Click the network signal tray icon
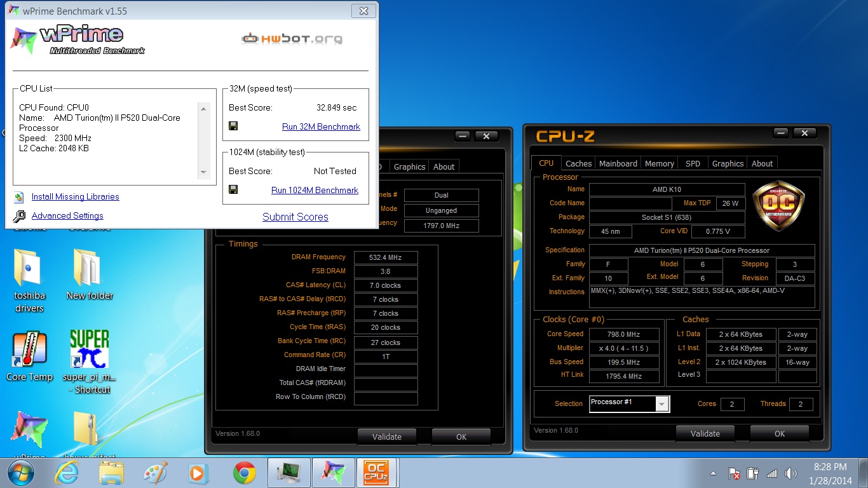The image size is (868, 488). tap(772, 473)
